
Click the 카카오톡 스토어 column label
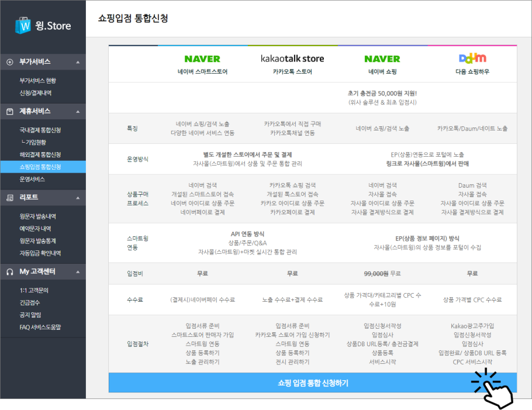[x=292, y=71]
